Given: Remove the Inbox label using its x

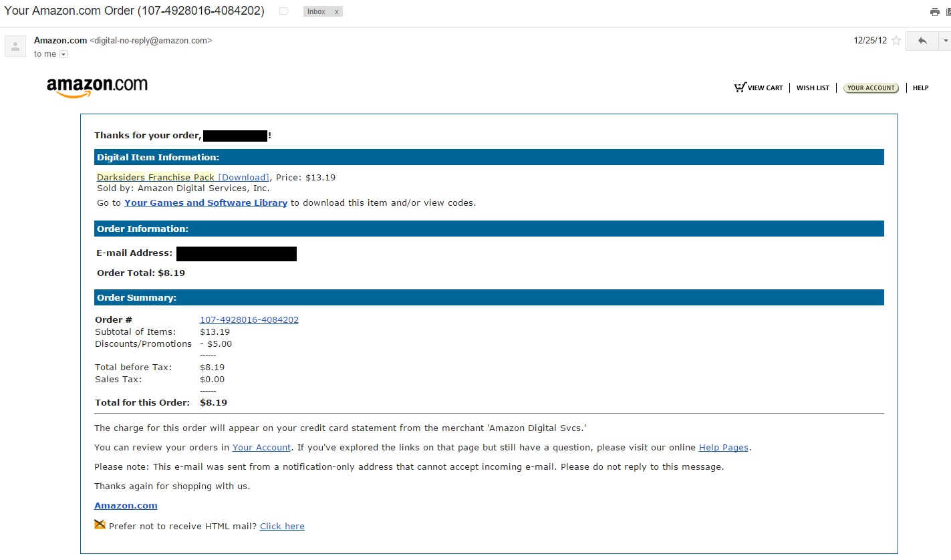Looking at the screenshot, I should coord(336,12).
